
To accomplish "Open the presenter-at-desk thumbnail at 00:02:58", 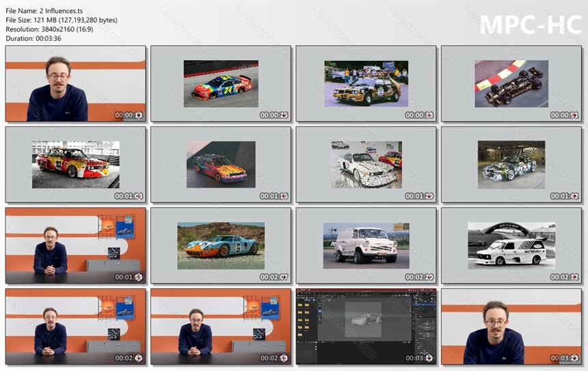I will click(221, 327).
